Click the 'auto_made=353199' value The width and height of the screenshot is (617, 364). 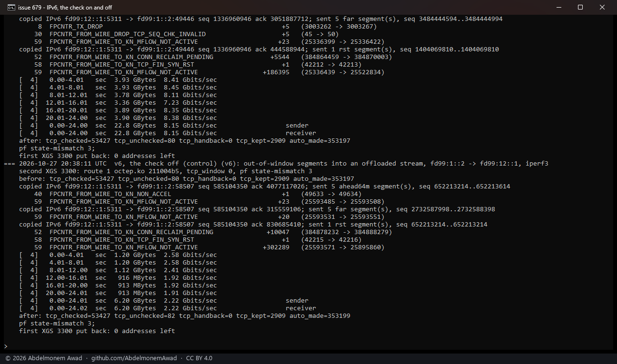320,316
